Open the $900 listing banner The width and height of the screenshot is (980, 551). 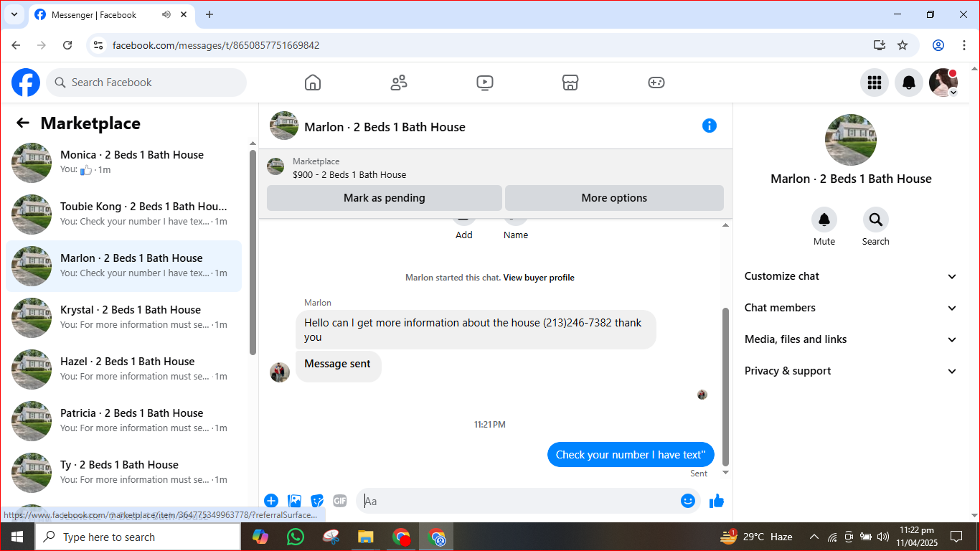click(496, 168)
